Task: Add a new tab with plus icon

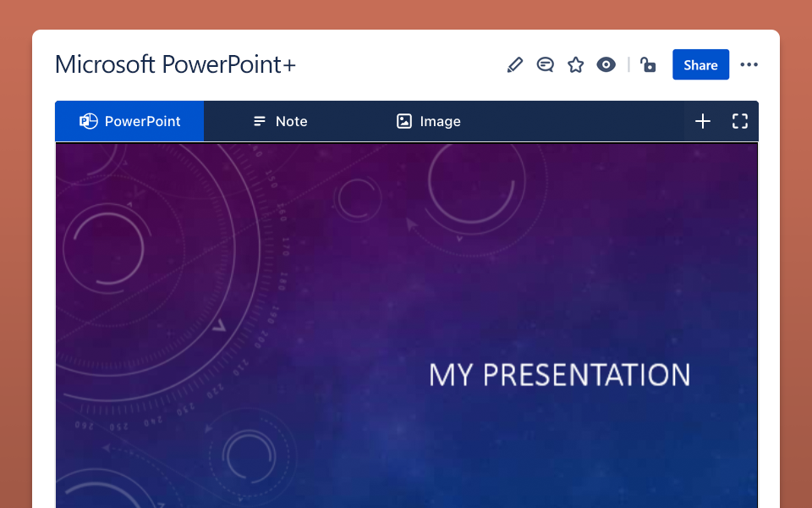Action: [703, 121]
